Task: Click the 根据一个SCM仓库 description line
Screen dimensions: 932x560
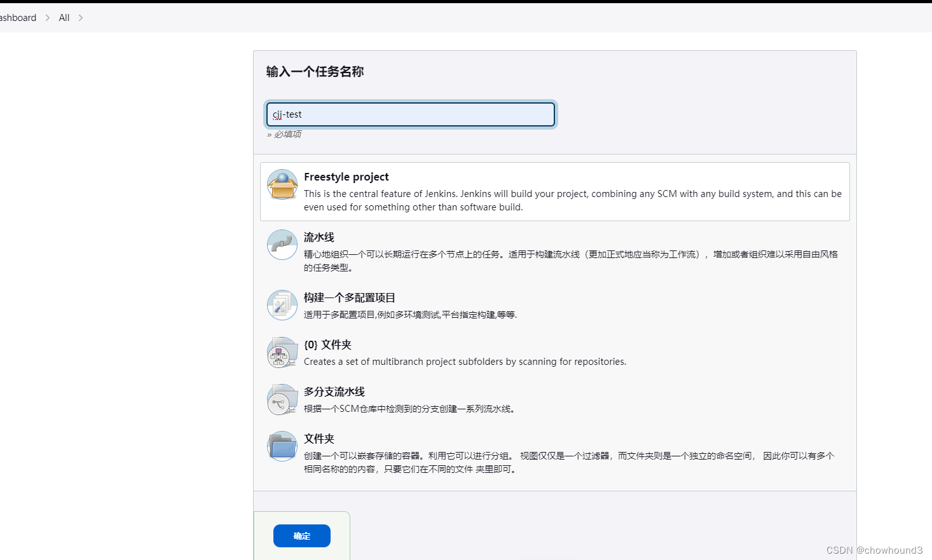Action: (411, 409)
